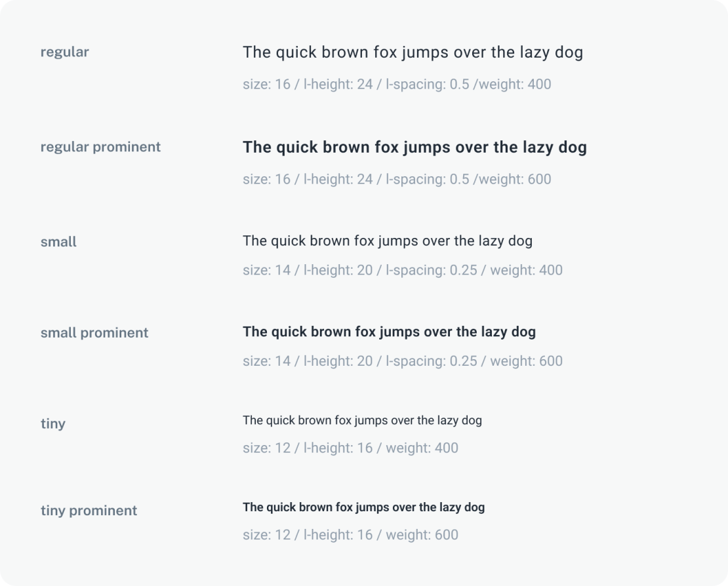Select the 'small prominent' style label
Screen dimensions: 728x586
pyautogui.click(x=94, y=333)
